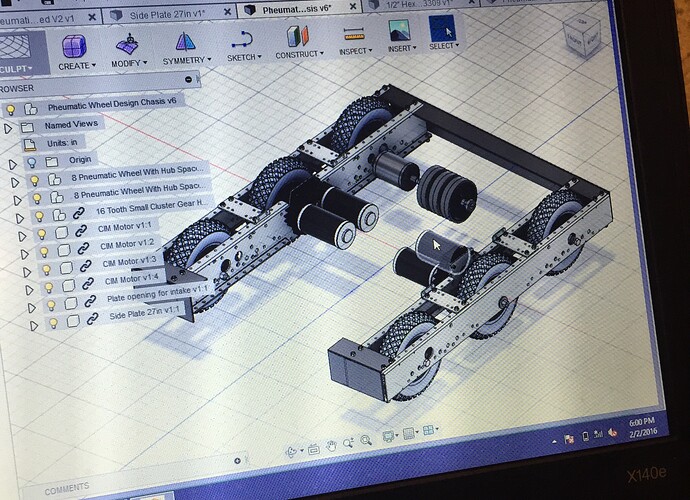The width and height of the screenshot is (690, 500).
Task: Click the Look At tool
Action: 314,449
